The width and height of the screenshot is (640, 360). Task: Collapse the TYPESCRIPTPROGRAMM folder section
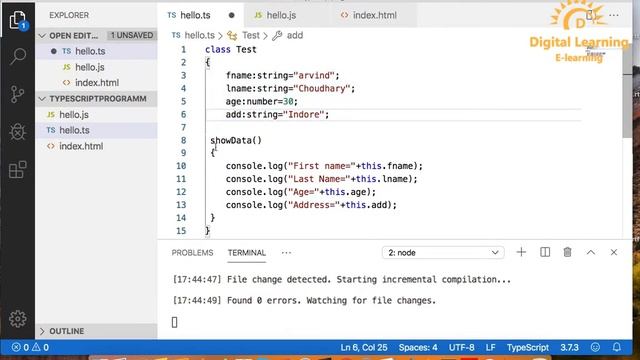42,99
